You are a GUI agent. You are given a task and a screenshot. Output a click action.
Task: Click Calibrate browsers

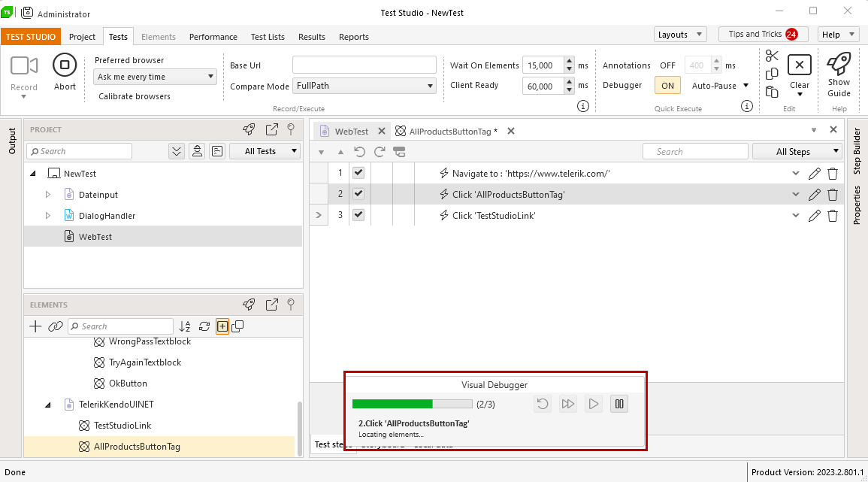coord(135,96)
